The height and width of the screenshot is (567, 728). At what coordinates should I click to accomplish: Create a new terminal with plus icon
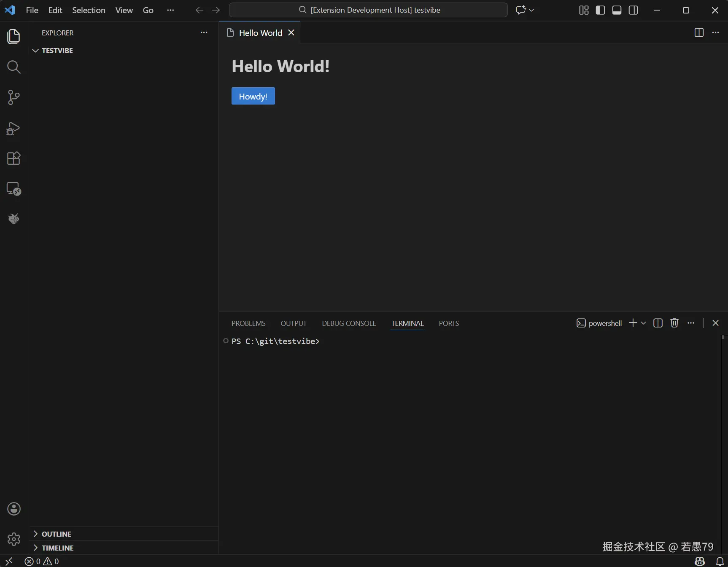tap(633, 323)
